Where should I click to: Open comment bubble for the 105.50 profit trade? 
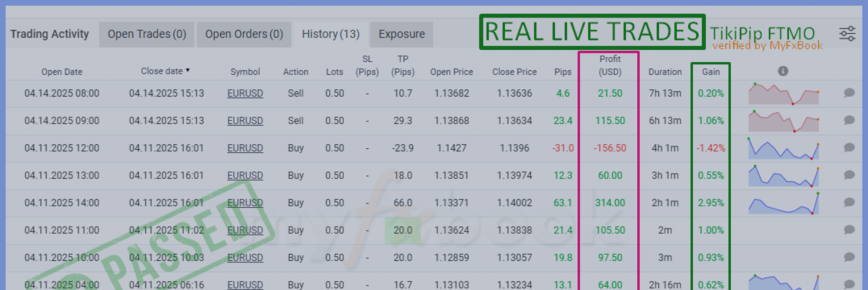(849, 230)
